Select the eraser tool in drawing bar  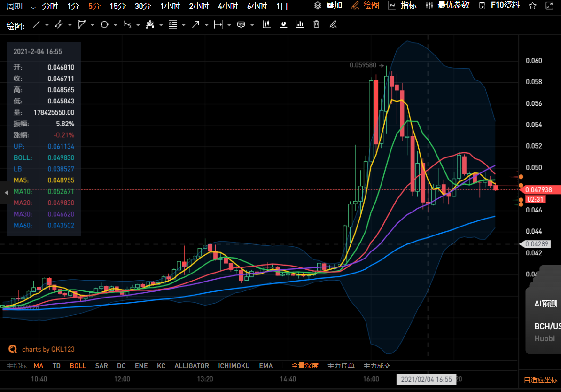coord(333,24)
